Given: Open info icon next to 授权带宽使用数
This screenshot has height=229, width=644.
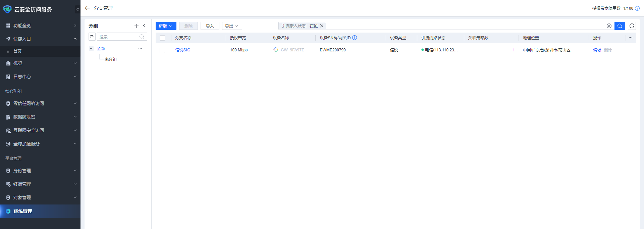Looking at the screenshot, I should (x=637, y=8).
